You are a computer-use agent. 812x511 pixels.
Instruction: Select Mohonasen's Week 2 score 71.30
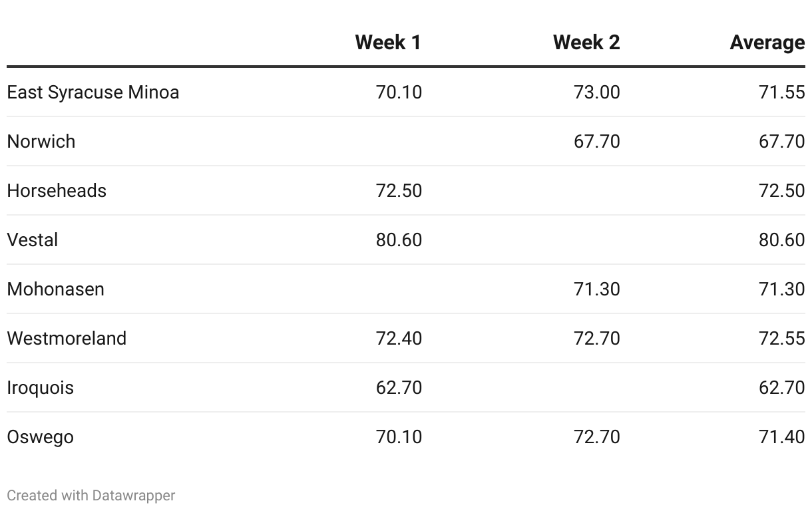[596, 289]
